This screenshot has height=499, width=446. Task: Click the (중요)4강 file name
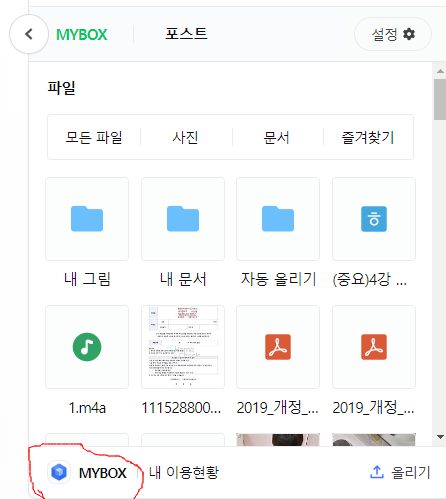click(370, 279)
